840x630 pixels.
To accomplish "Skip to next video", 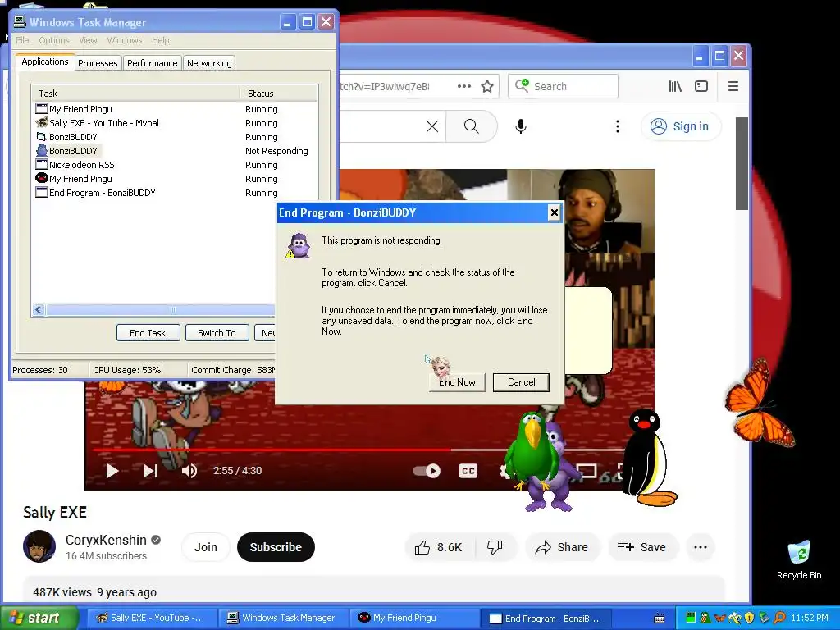I will click(x=151, y=471).
